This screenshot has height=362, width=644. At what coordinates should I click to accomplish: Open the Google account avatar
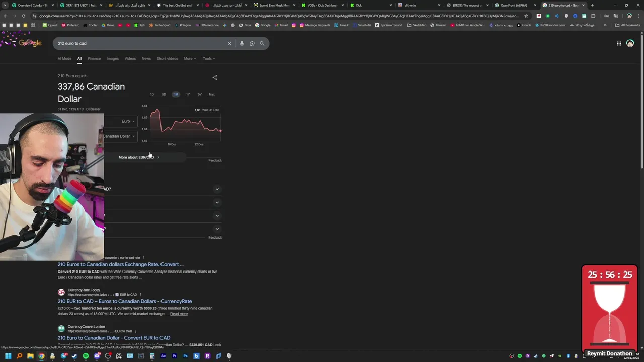click(630, 43)
